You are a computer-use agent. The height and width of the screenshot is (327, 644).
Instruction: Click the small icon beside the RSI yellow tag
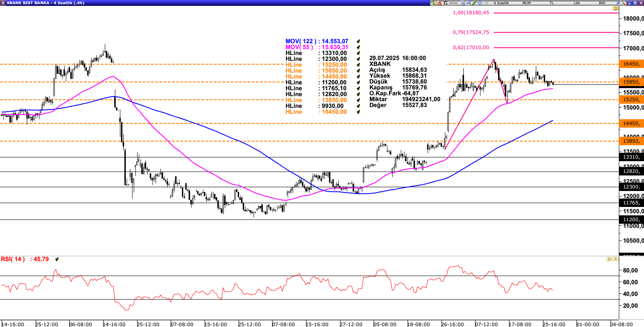tap(615, 259)
